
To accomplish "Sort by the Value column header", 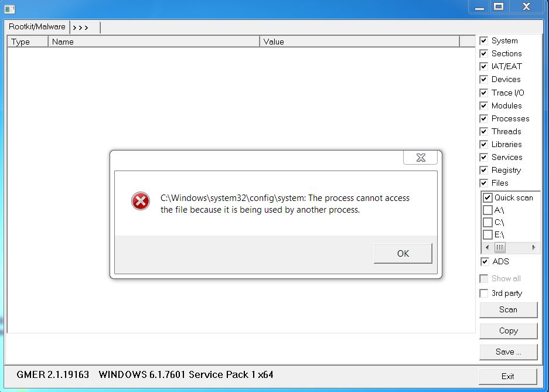I will coord(360,42).
